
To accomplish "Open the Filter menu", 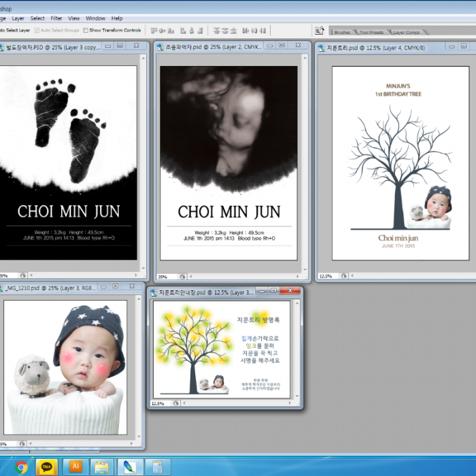I will coord(56,18).
